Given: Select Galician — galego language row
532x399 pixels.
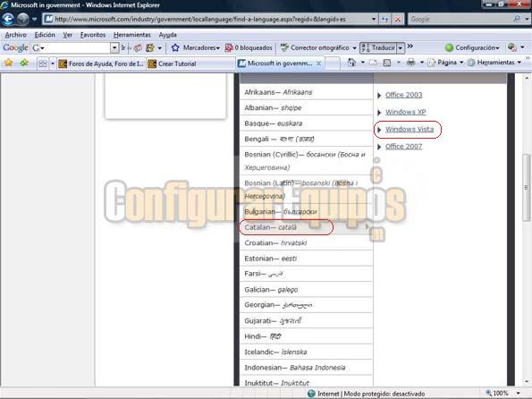Looking at the screenshot, I should coord(306,290).
